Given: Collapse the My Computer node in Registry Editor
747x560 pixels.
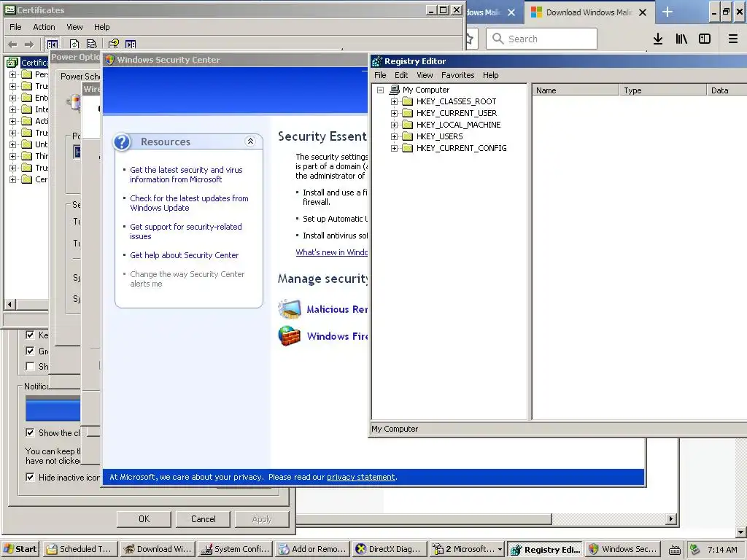Looking at the screenshot, I should (x=380, y=90).
